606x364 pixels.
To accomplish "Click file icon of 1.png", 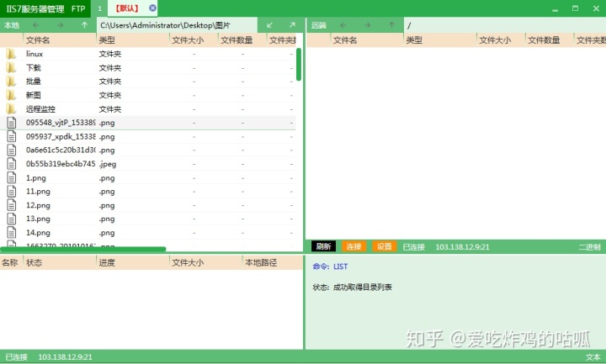I will click(12, 177).
